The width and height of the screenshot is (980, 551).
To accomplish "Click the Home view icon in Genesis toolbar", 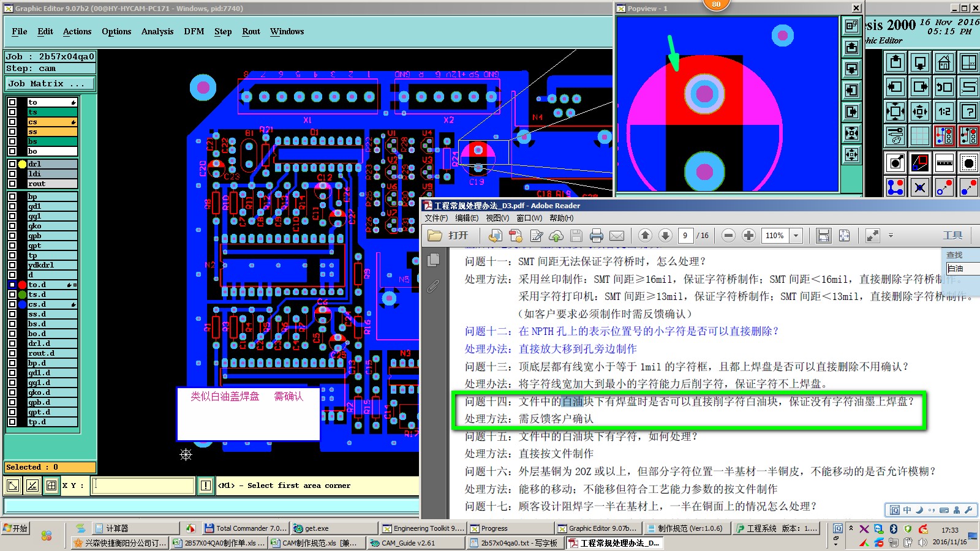I will click(x=944, y=62).
